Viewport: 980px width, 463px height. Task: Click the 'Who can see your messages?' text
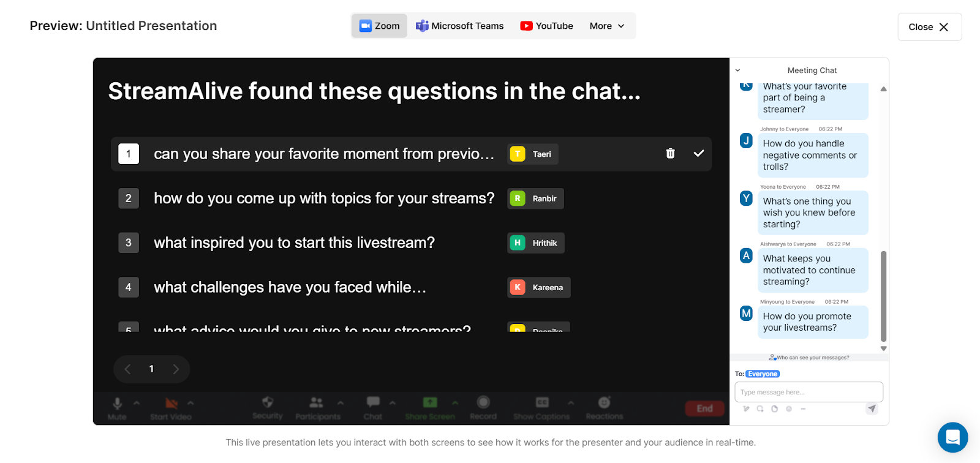click(813, 358)
